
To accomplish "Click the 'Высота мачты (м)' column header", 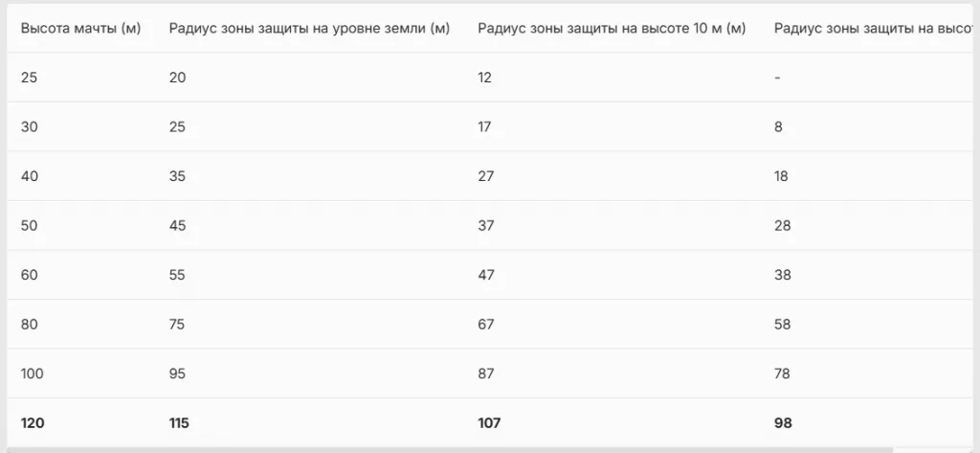I will click(x=80, y=28).
